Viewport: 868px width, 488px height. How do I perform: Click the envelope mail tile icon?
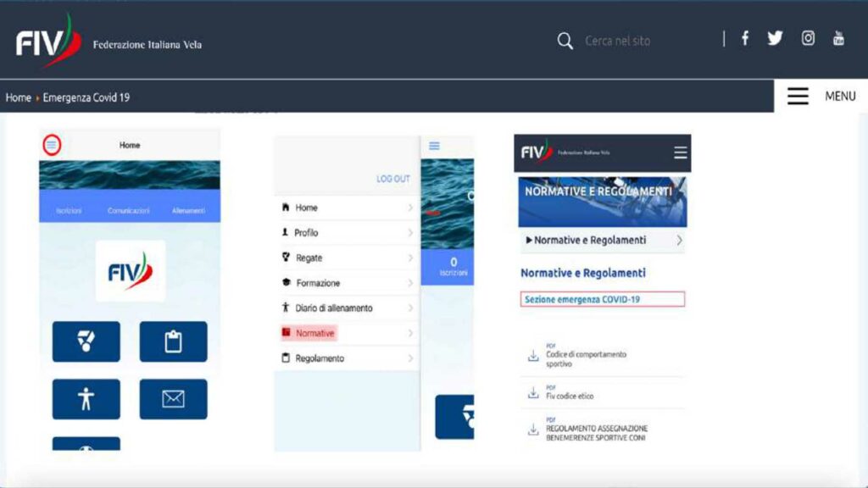point(173,399)
